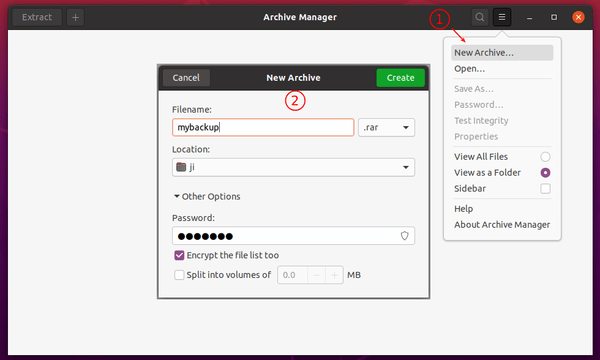
Task: Click the Password entry field
Action: click(x=293, y=236)
